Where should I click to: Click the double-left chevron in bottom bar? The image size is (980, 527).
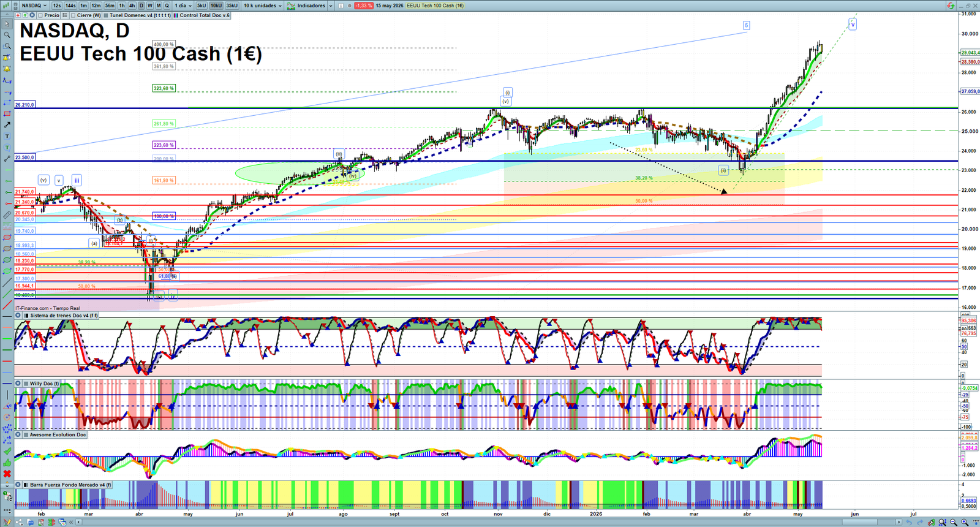[x=71, y=522]
